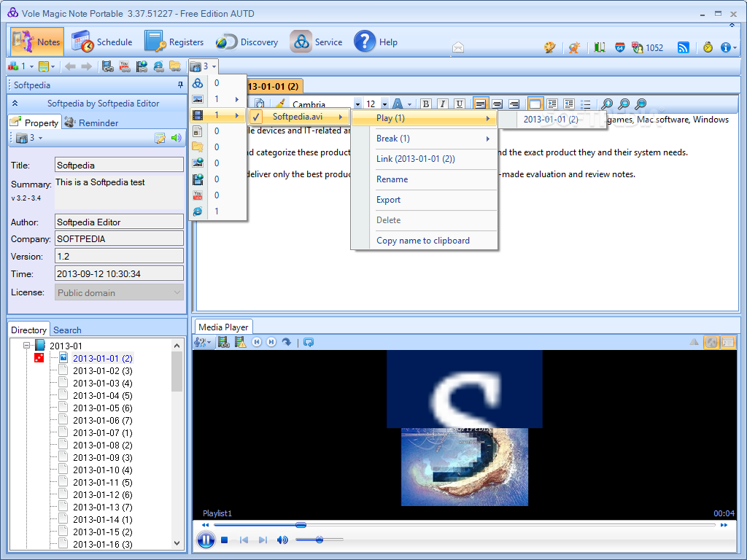747x560 pixels.
Task: Navigate back with the left arrow
Action: (x=70, y=66)
